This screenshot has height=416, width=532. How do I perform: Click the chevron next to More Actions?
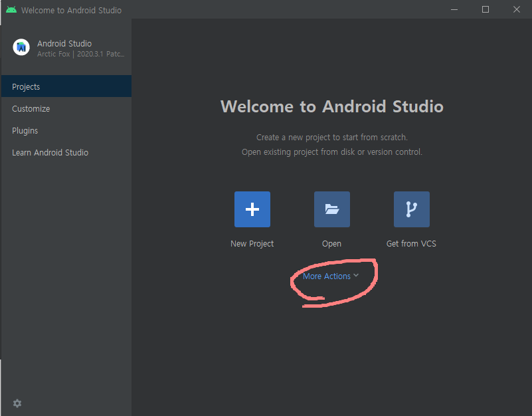point(356,275)
